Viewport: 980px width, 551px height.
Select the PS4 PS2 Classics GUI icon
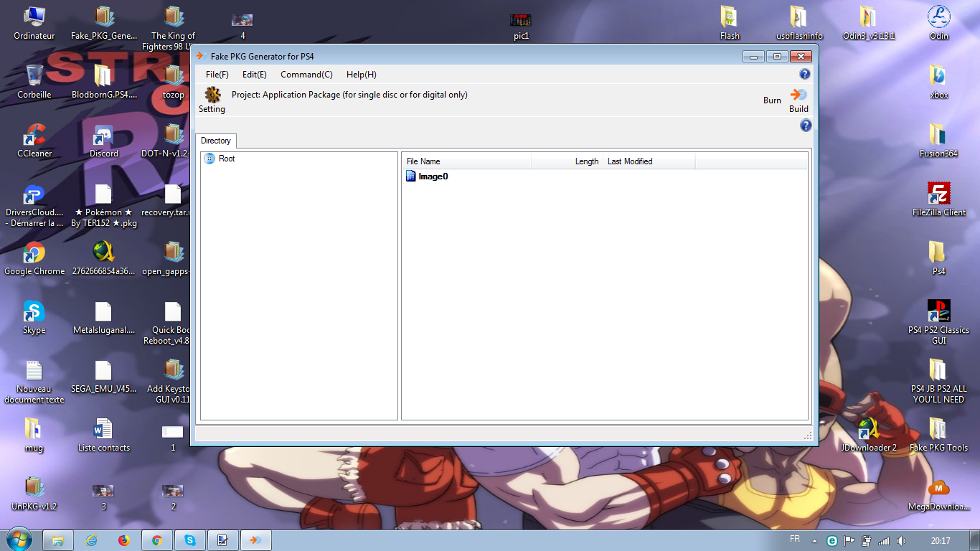tap(938, 322)
